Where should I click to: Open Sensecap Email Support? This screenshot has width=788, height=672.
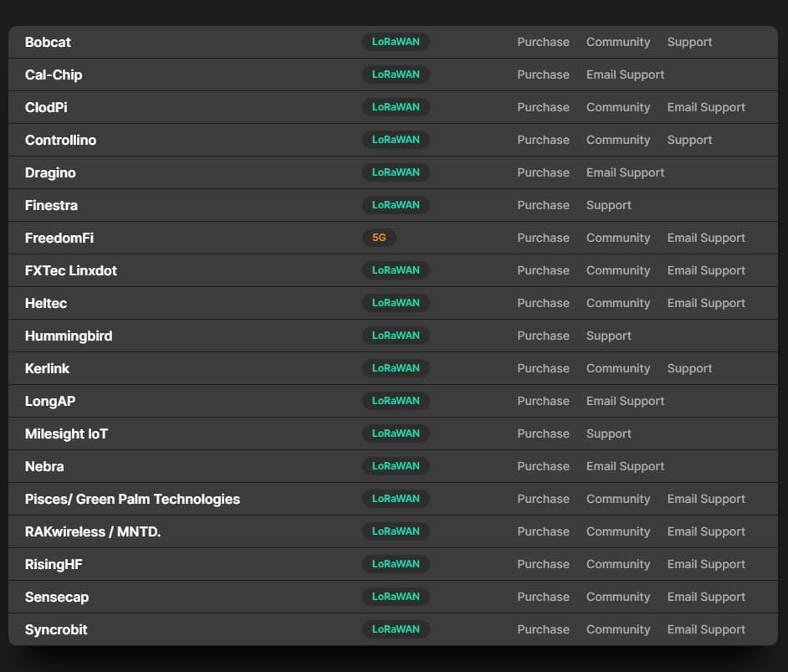(706, 598)
